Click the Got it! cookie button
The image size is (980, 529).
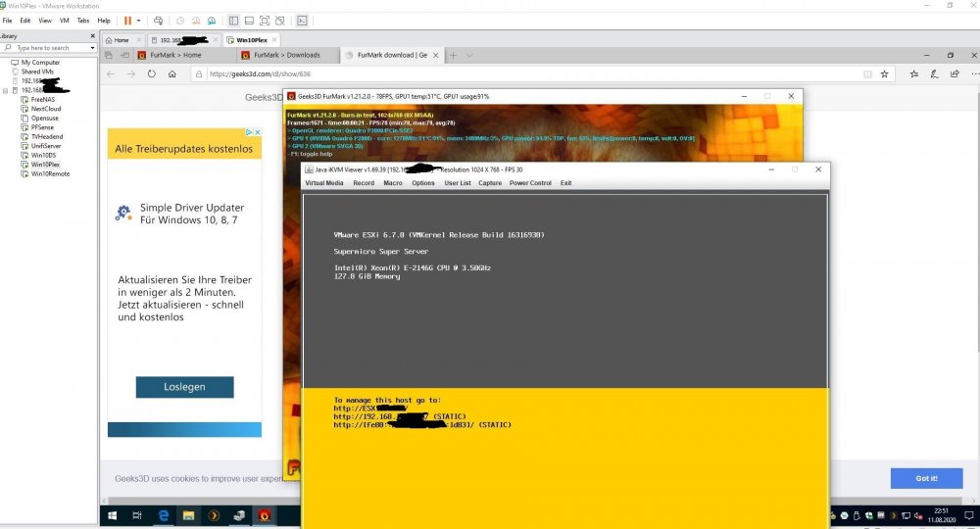926,478
